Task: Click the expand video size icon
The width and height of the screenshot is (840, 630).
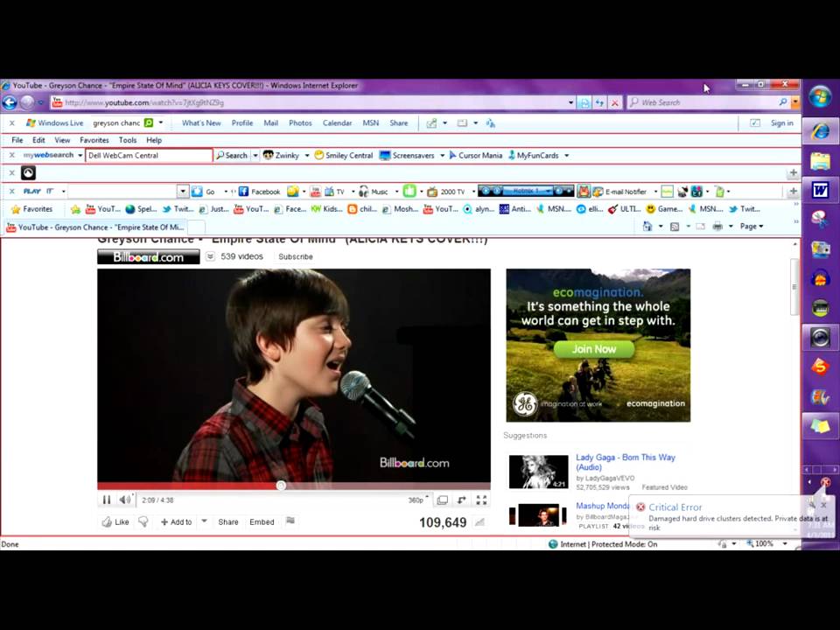Action: [462, 500]
